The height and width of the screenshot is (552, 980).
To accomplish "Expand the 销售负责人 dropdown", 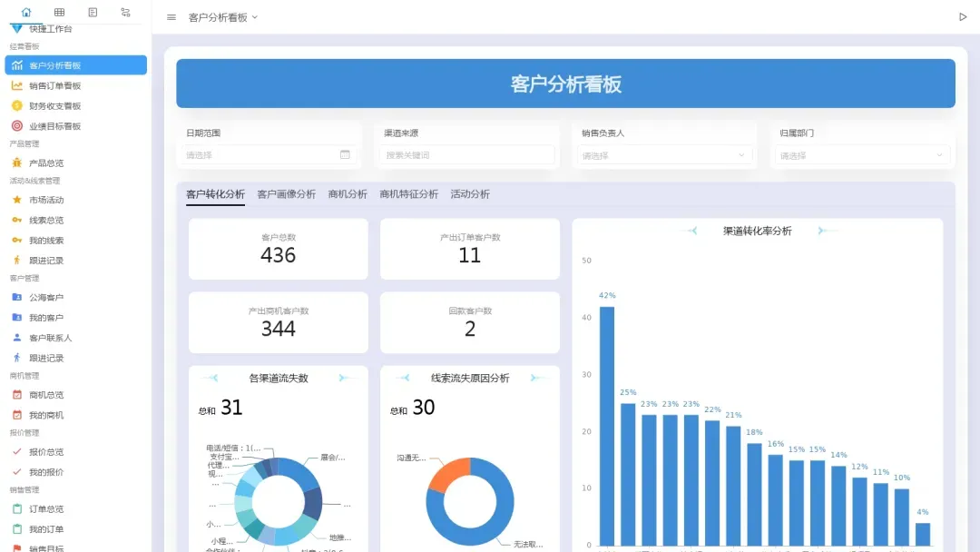I will pos(663,155).
